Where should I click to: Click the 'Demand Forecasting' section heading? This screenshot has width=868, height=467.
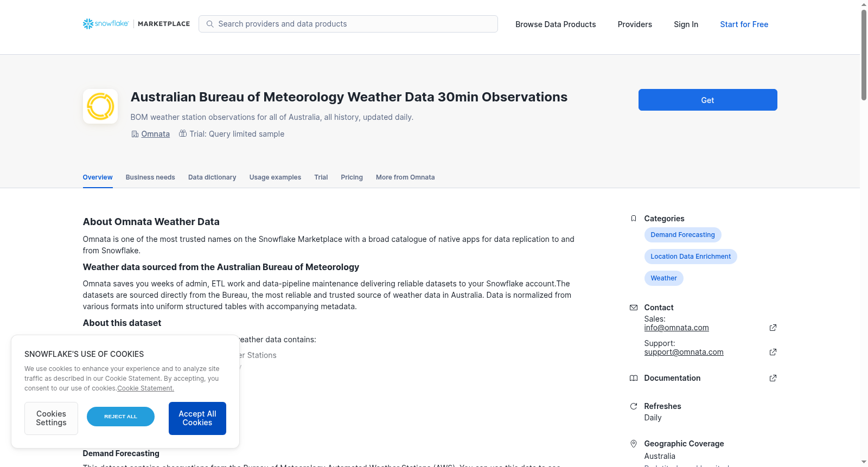[121, 453]
